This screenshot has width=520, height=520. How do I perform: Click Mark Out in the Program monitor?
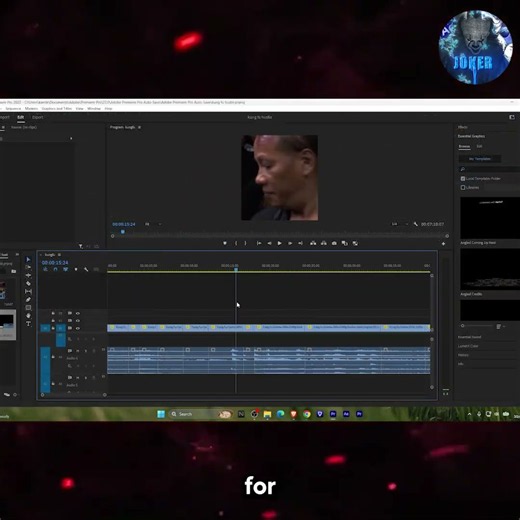(x=245, y=243)
